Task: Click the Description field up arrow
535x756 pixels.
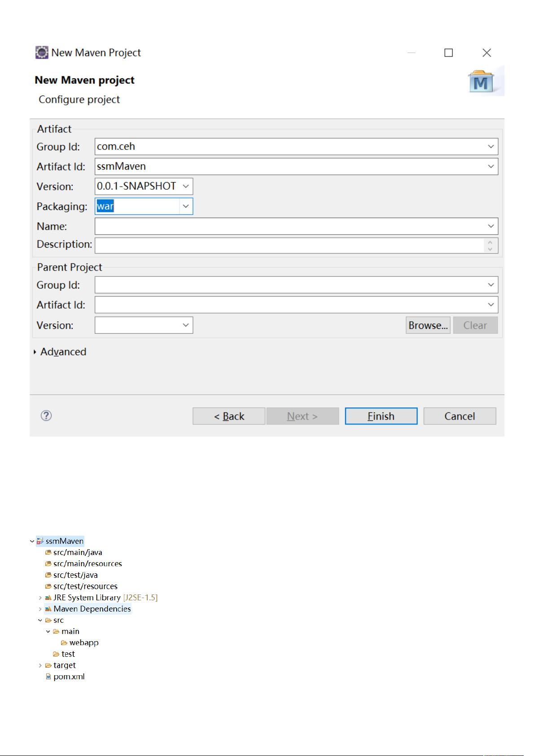Action: pyautogui.click(x=490, y=242)
